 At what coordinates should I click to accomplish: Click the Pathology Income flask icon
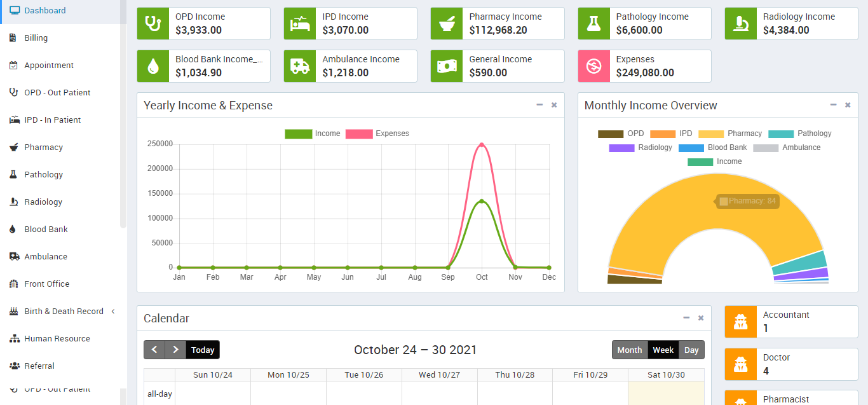point(593,24)
